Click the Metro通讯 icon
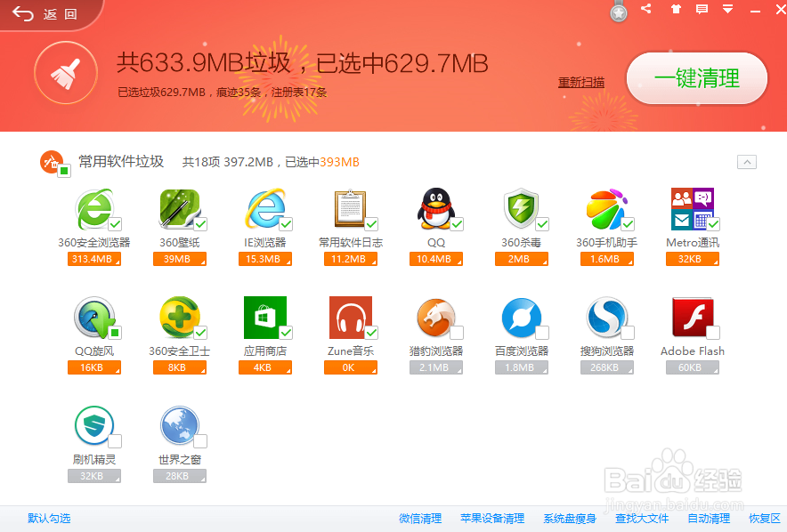This screenshot has width=787, height=532. tap(692, 208)
